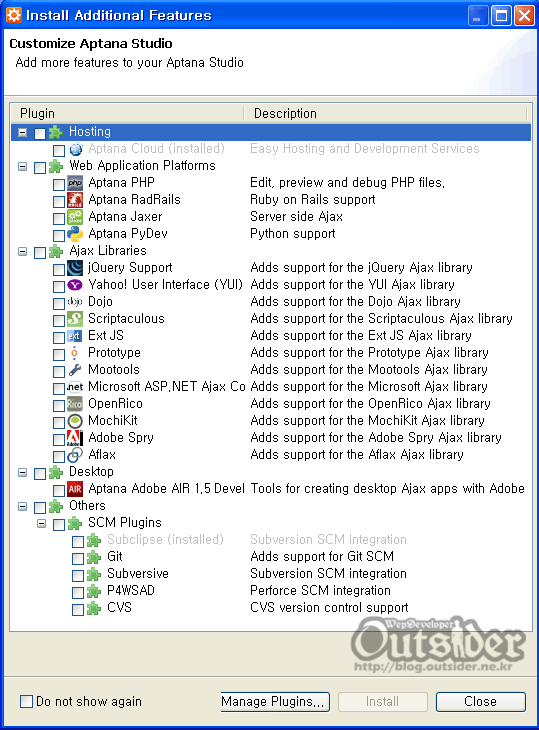Enable the Aptana RadRails checkbox
539x730 pixels.
point(59,202)
